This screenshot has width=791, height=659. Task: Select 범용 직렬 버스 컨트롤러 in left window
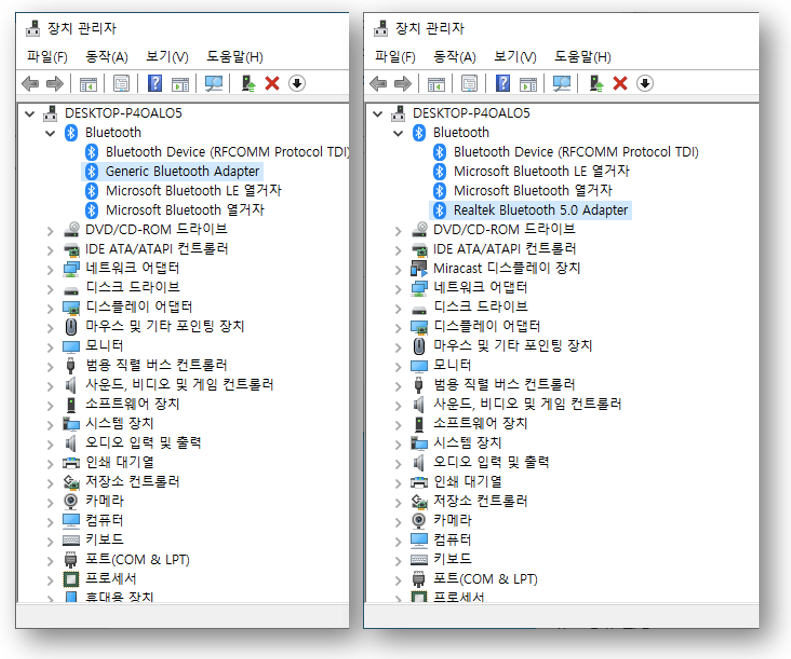[x=156, y=365]
